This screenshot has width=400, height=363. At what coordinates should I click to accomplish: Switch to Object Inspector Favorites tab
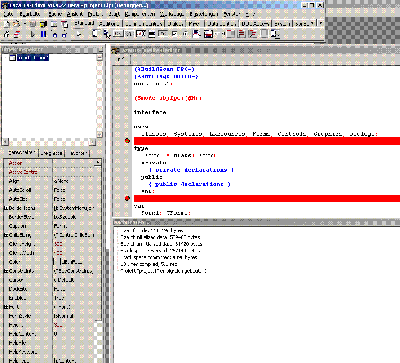(x=78, y=153)
